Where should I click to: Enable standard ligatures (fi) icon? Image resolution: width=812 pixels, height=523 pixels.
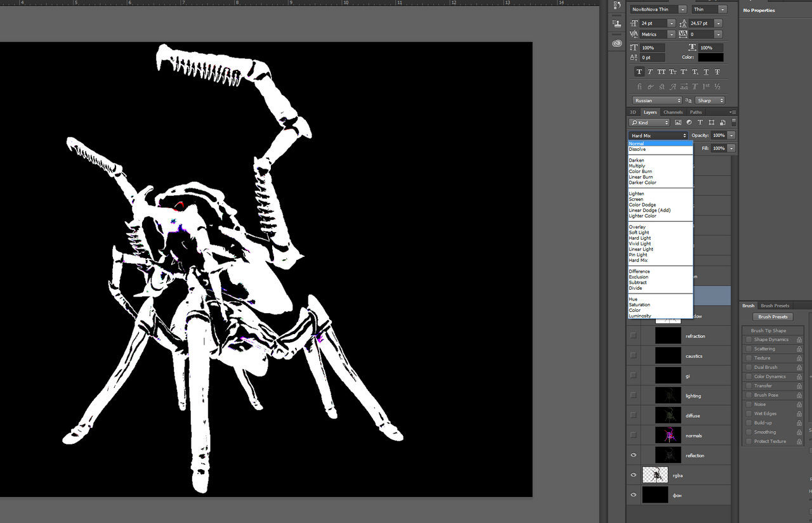(x=639, y=87)
